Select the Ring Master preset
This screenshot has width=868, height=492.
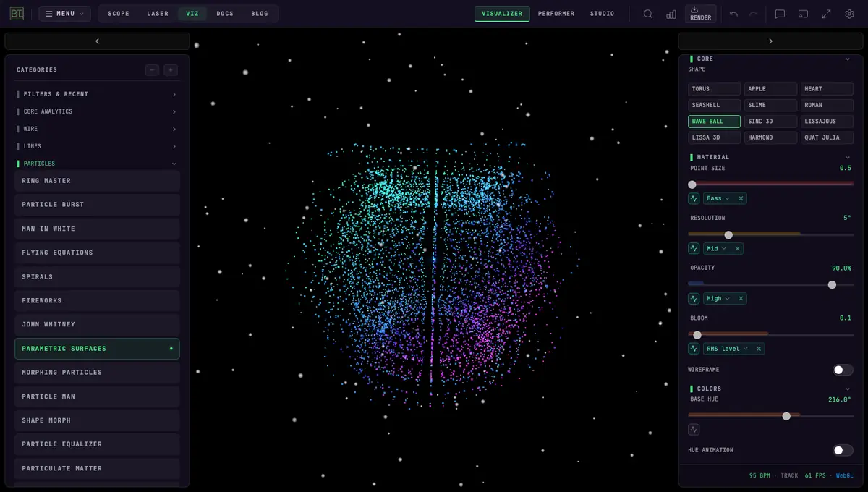pos(97,181)
